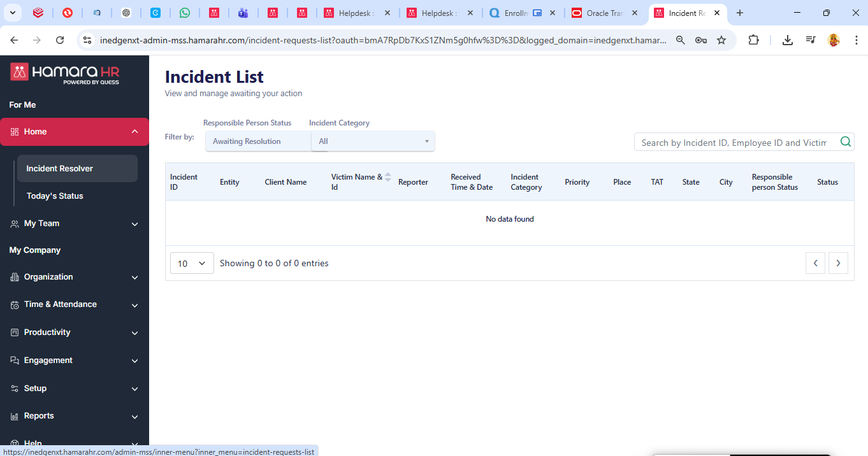The height and width of the screenshot is (456, 868).
Task: Expand the Reports menu chevron
Action: [x=134, y=417]
